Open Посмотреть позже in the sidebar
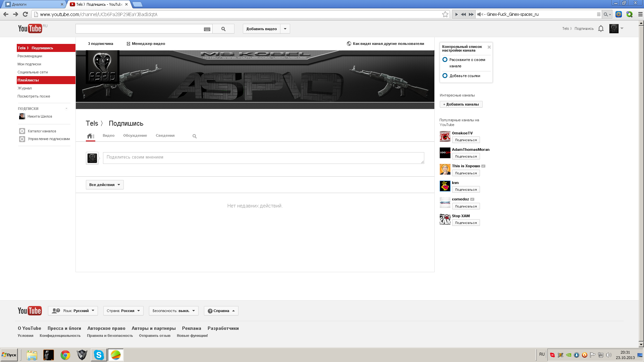644x362 pixels. 34,96
